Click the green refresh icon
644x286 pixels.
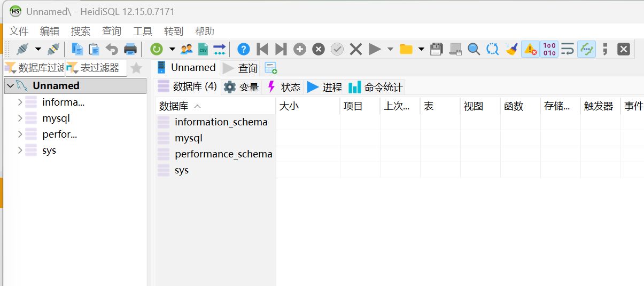(157, 49)
